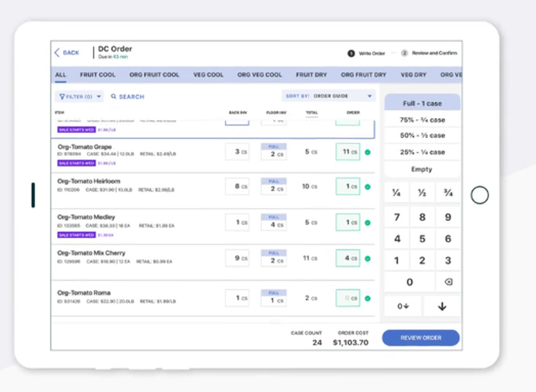Click the Search magnifier icon
536x392 pixels.
(114, 97)
